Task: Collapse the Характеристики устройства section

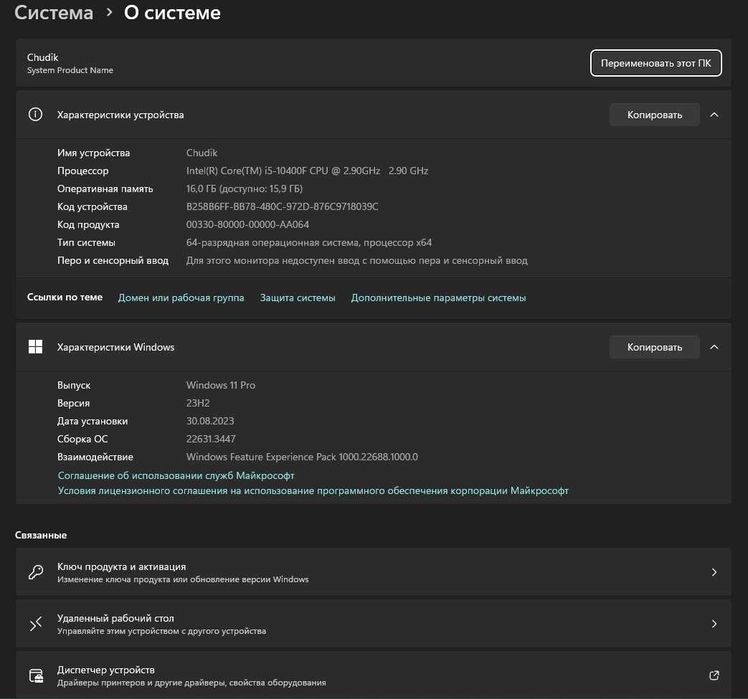Action: [x=714, y=115]
